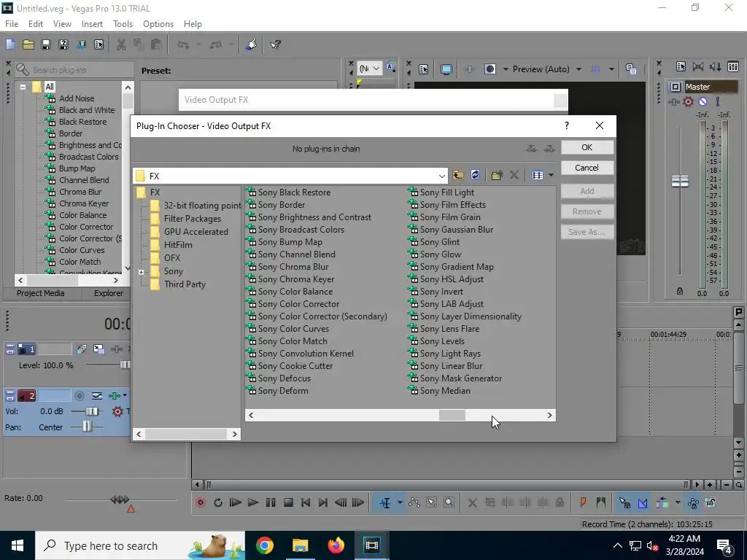
Task: Open Chrome from the taskbar
Action: coord(264,545)
